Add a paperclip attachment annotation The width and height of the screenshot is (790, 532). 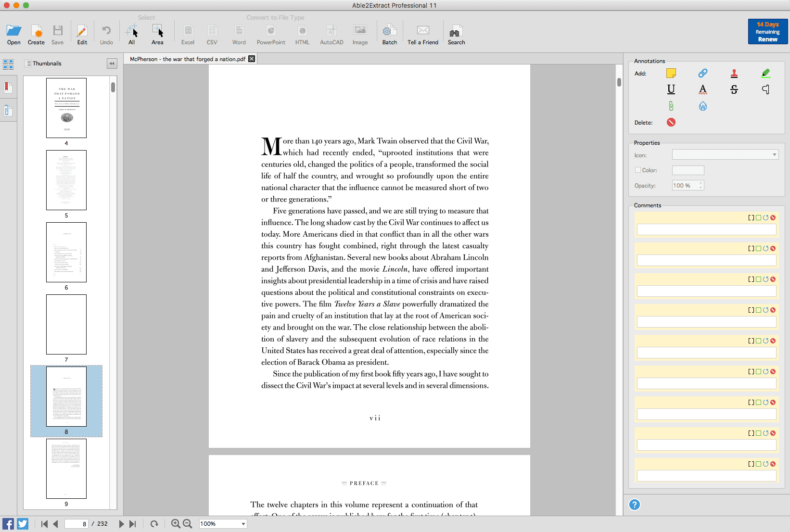[x=671, y=106]
